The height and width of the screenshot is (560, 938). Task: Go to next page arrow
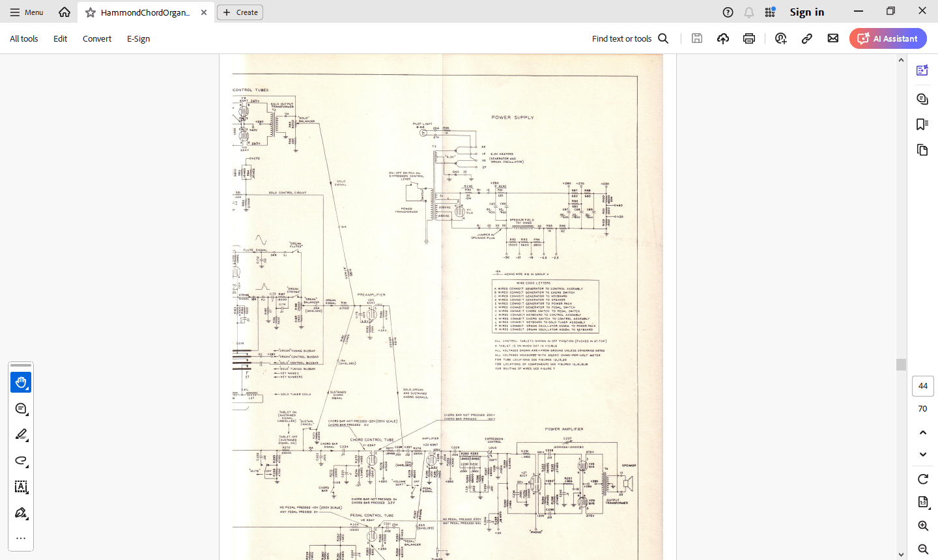pyautogui.click(x=923, y=455)
